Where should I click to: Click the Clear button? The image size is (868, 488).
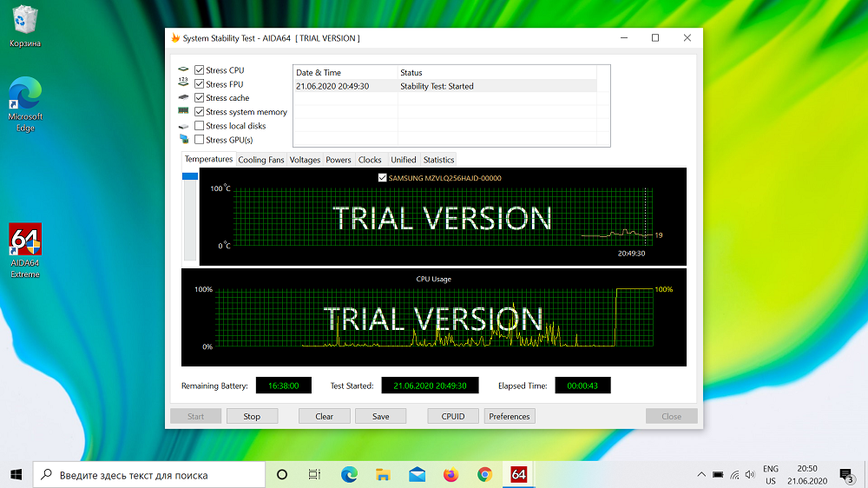325,416
